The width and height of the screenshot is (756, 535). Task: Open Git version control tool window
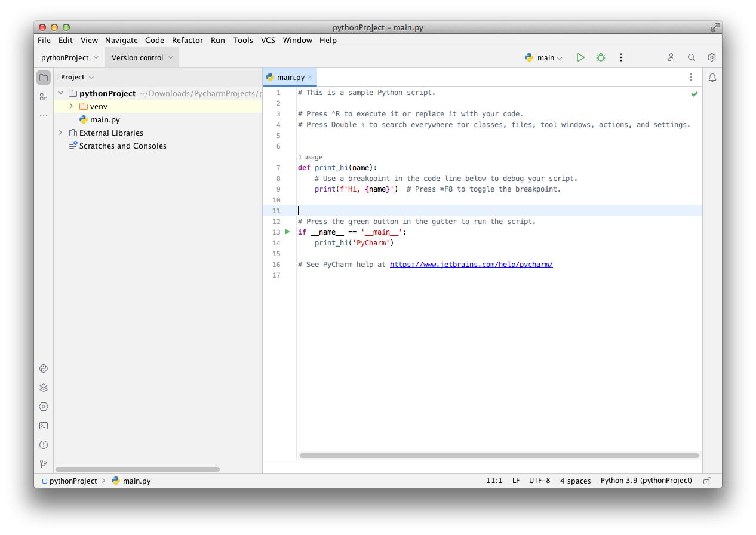44,464
